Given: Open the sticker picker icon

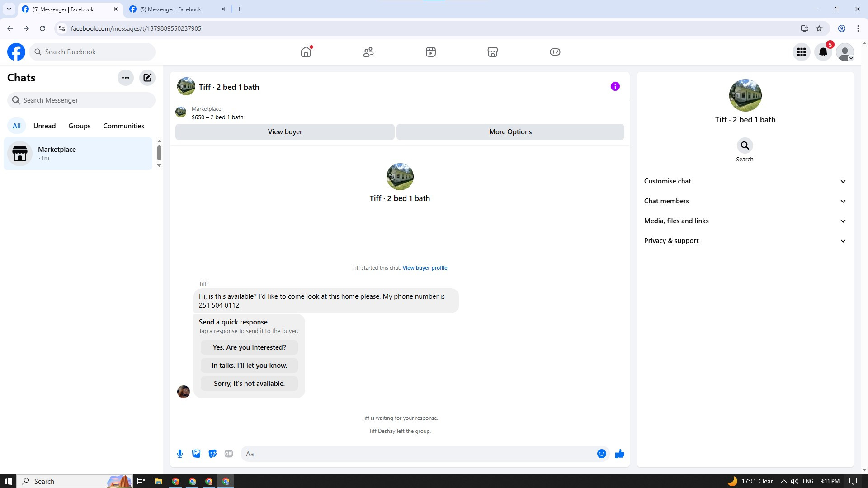Looking at the screenshot, I should [212, 454].
